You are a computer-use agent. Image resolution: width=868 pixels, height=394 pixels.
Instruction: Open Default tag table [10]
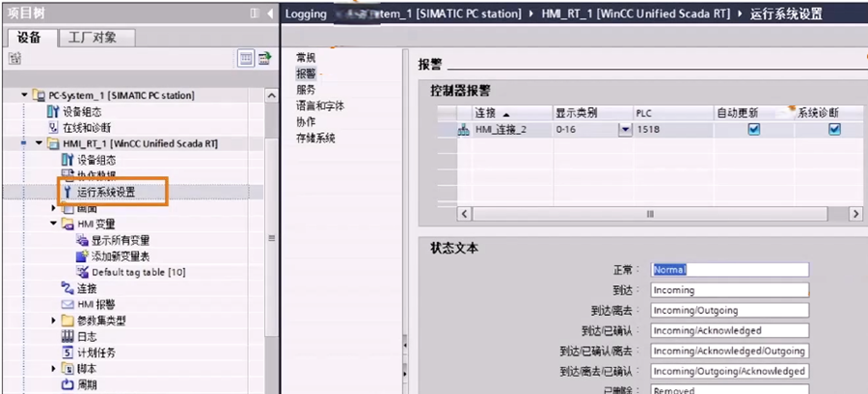(x=138, y=273)
